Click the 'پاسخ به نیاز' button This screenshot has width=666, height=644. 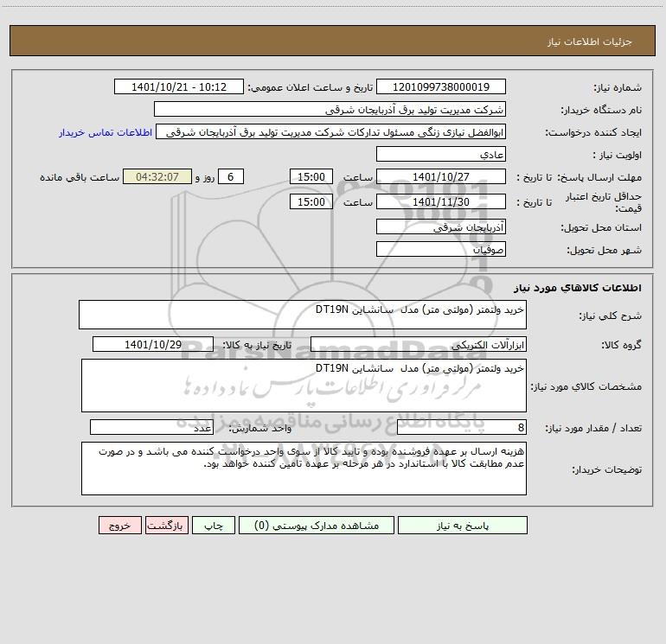463,525
